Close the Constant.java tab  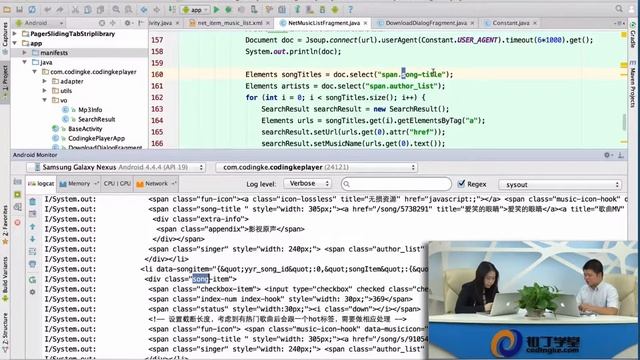[x=535, y=23]
